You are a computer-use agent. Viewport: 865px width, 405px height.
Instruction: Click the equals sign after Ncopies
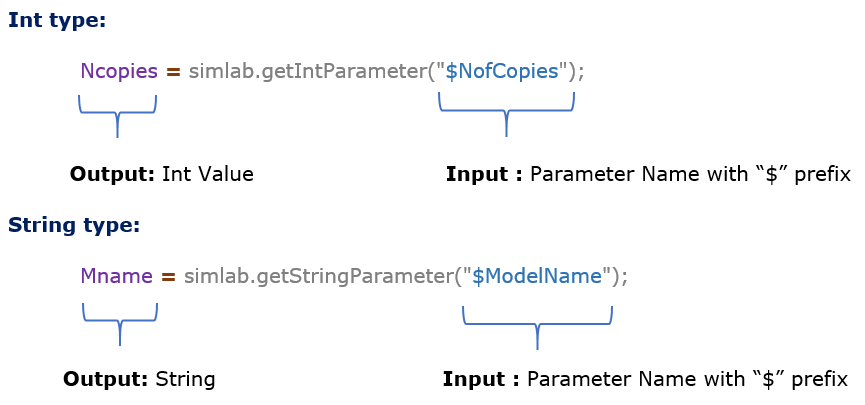pyautogui.click(x=172, y=72)
